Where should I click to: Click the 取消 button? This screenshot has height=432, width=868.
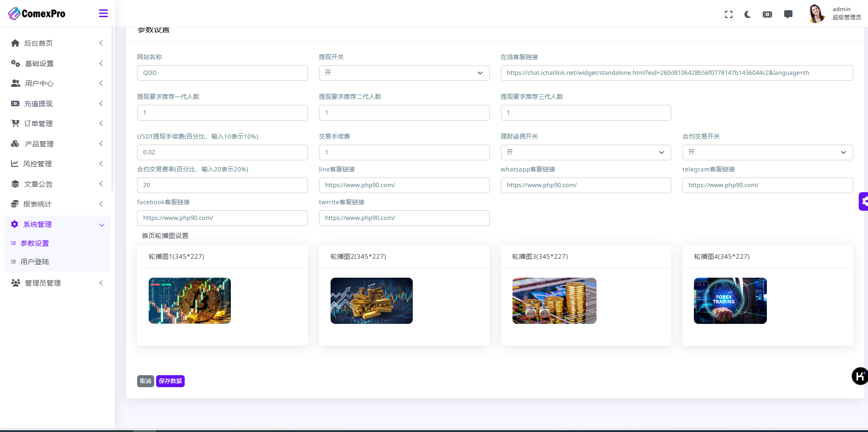[145, 381]
